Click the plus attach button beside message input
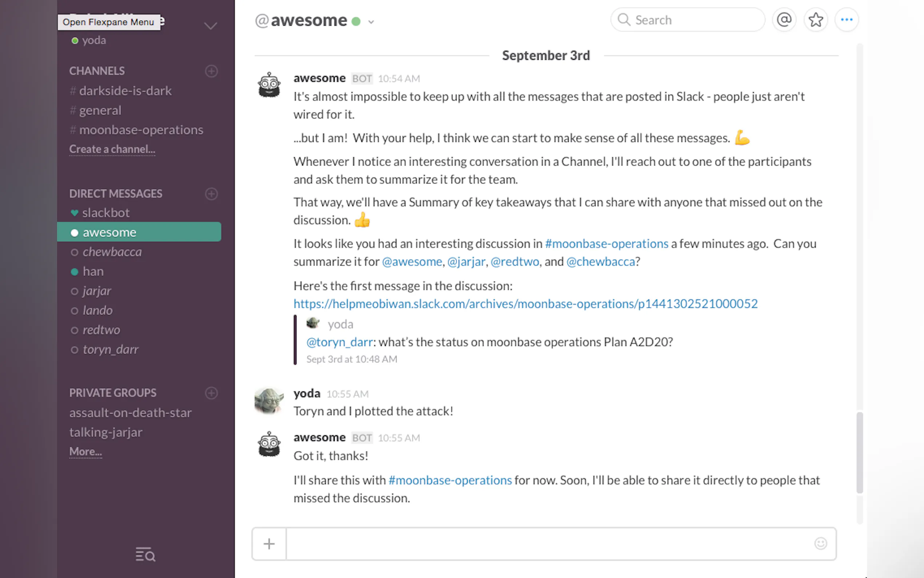The width and height of the screenshot is (924, 578). coord(269,543)
